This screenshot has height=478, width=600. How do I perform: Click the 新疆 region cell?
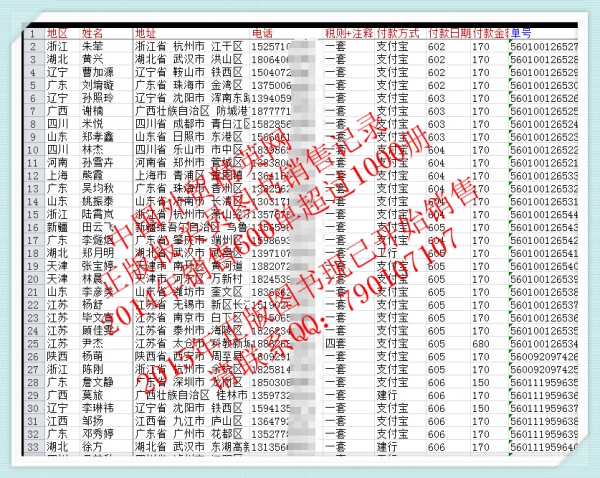click(x=57, y=226)
